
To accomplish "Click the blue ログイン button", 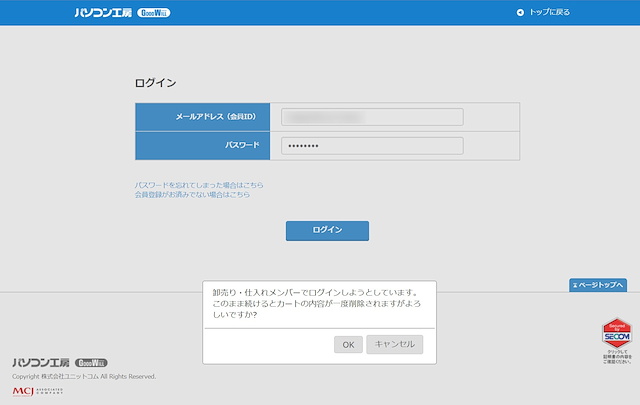I will [327, 231].
